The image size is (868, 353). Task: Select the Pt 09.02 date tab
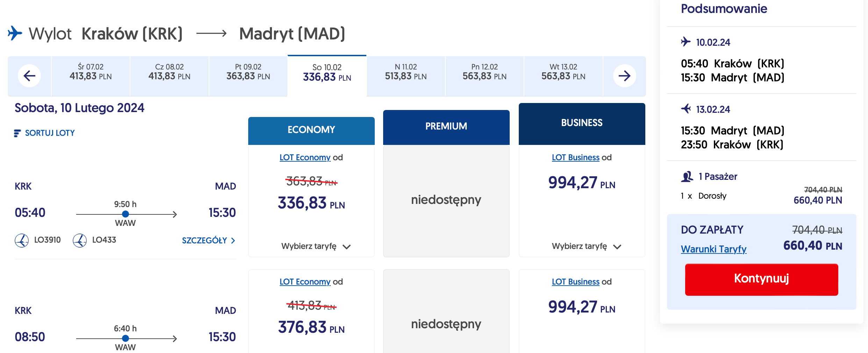(x=248, y=72)
